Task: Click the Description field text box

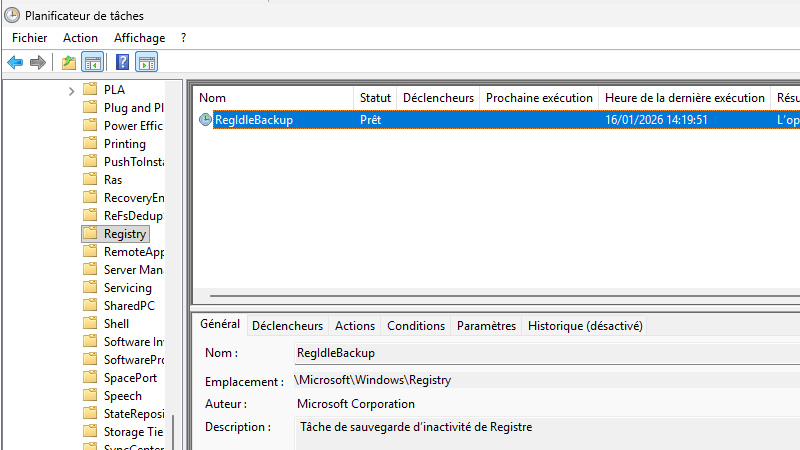Action: 547,434
